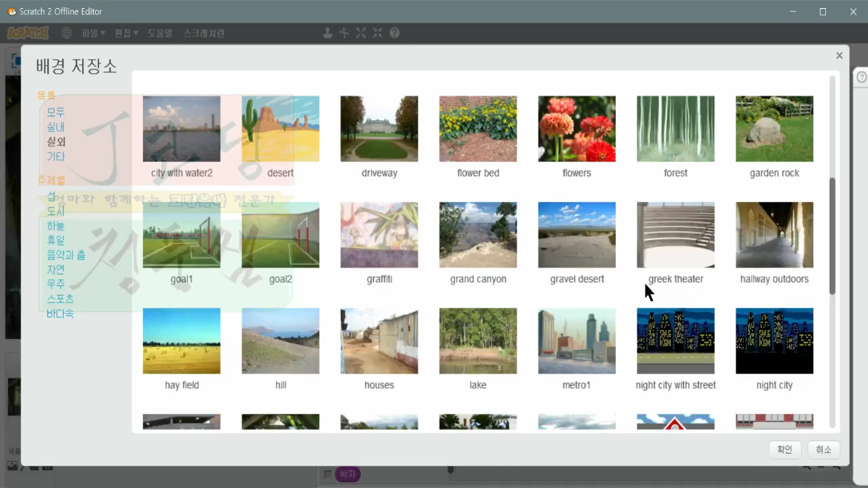
Task: Open the 스크래치관 menu item
Action: (x=203, y=33)
